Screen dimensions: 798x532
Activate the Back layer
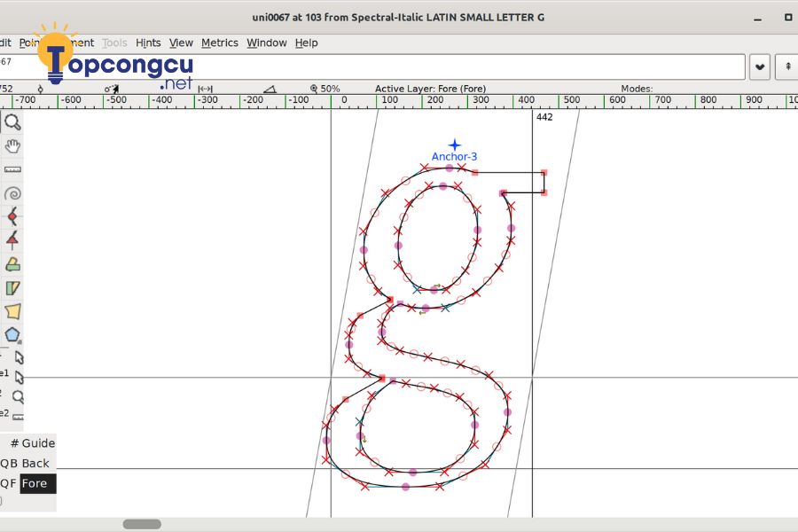pos(35,463)
